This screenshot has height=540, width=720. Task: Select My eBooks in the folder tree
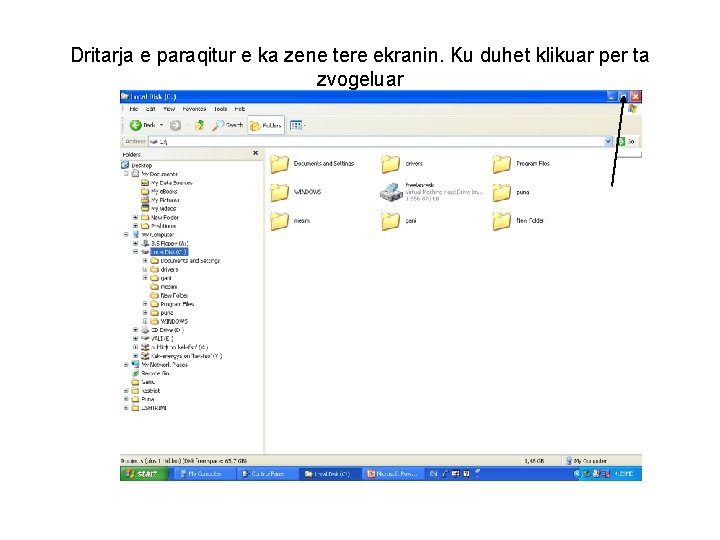(159, 191)
